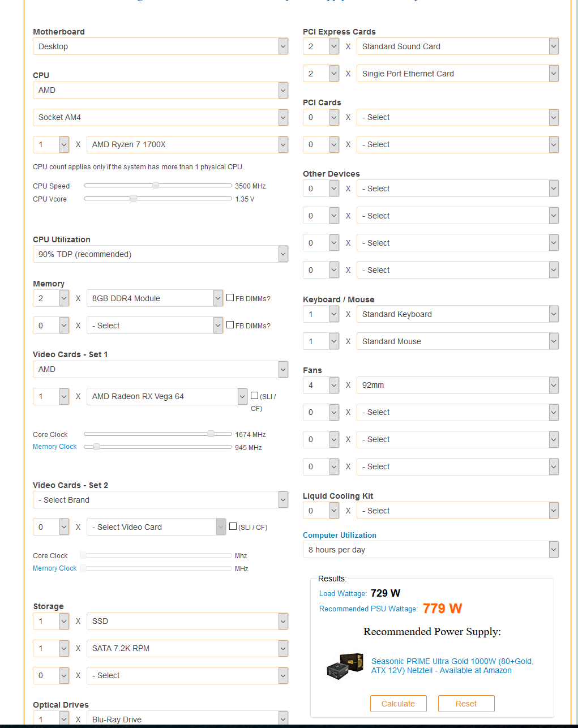Open Standard Sound Card dropdown
The image size is (578, 728).
pyautogui.click(x=457, y=46)
